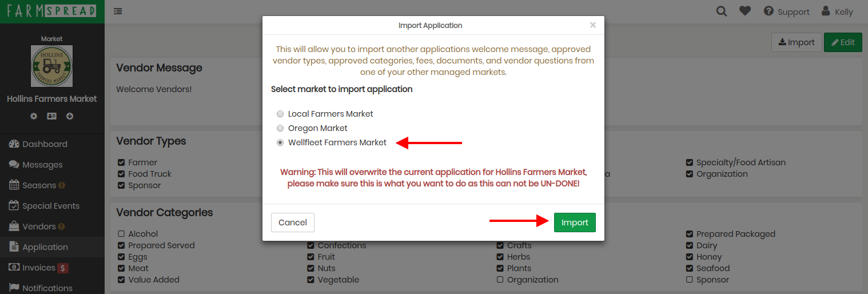This screenshot has height=294, width=868.
Task: Select Oregon Market radio option
Action: [x=280, y=128]
